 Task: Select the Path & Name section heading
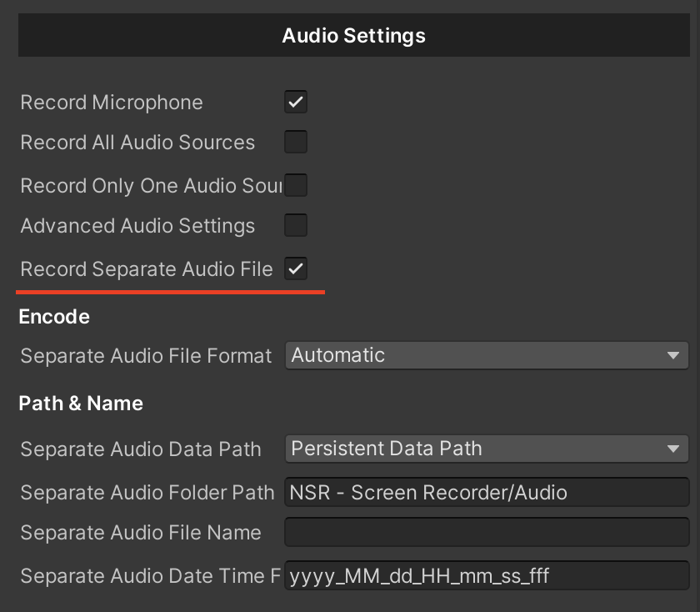click(x=81, y=403)
